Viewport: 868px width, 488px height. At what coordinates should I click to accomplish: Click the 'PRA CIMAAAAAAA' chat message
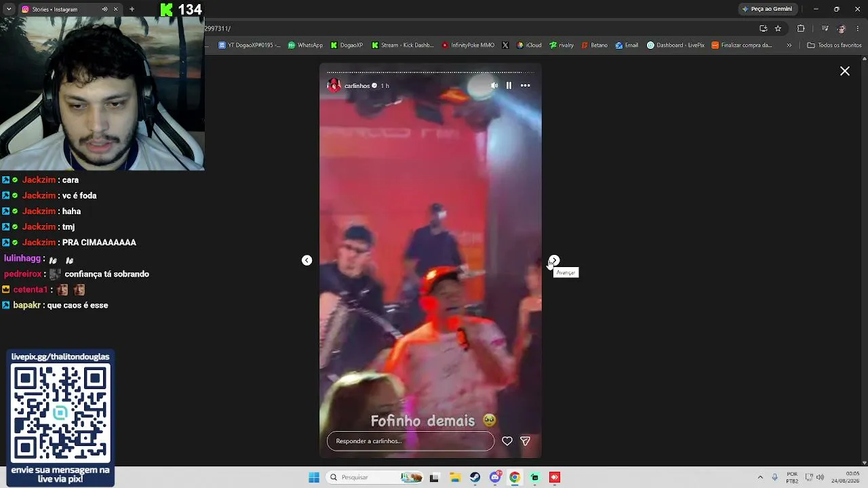[99, 243]
